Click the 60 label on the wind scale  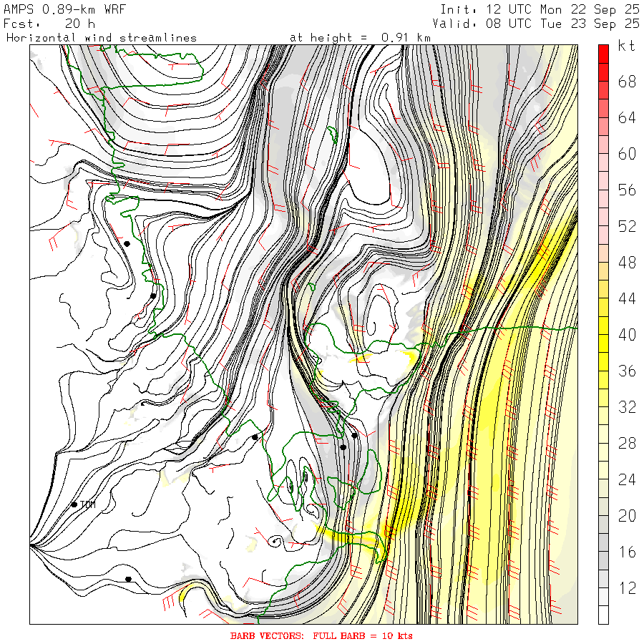tap(627, 154)
